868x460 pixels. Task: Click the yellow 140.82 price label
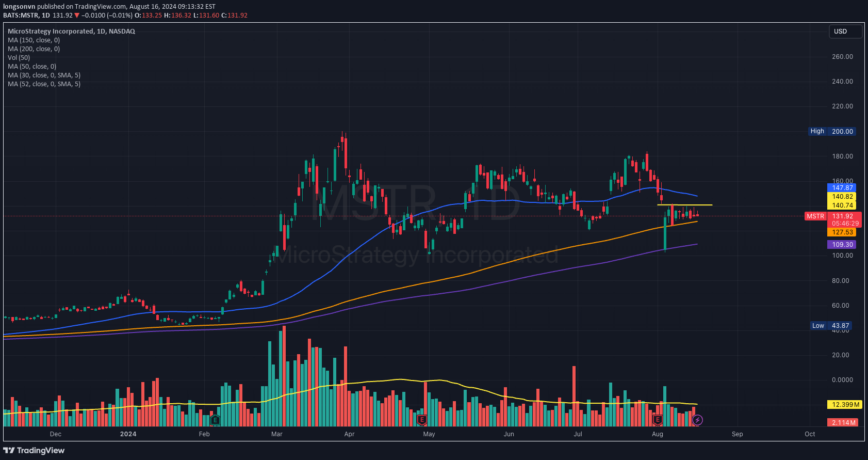pyautogui.click(x=842, y=197)
